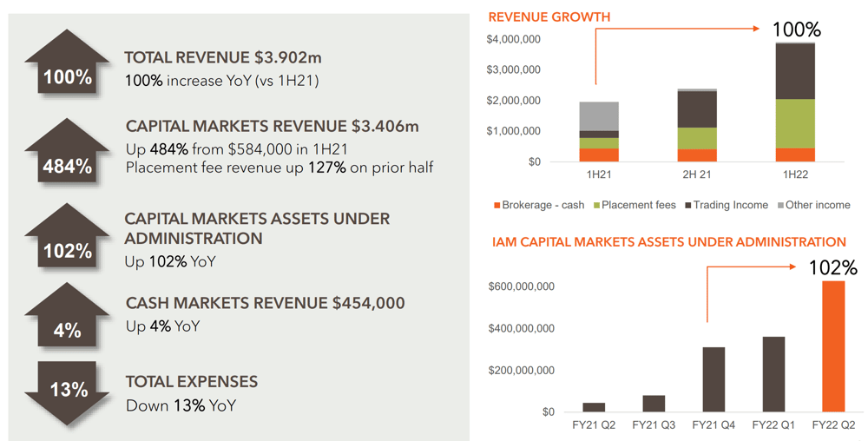Image resolution: width=868 pixels, height=441 pixels.
Task: Click the 'CAPITAL MARKETS REVENUE $3.406m' heading
Action: (273, 126)
